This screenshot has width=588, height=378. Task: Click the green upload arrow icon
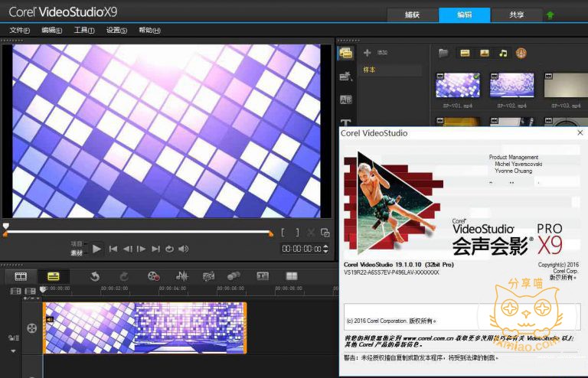[x=550, y=15]
